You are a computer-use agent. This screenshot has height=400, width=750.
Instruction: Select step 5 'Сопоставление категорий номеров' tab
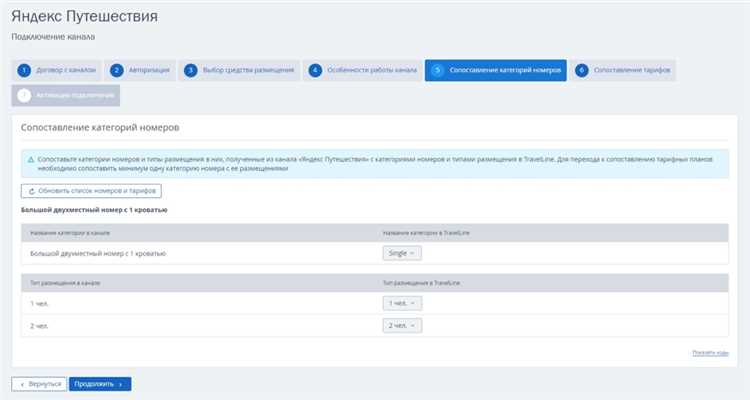point(496,70)
